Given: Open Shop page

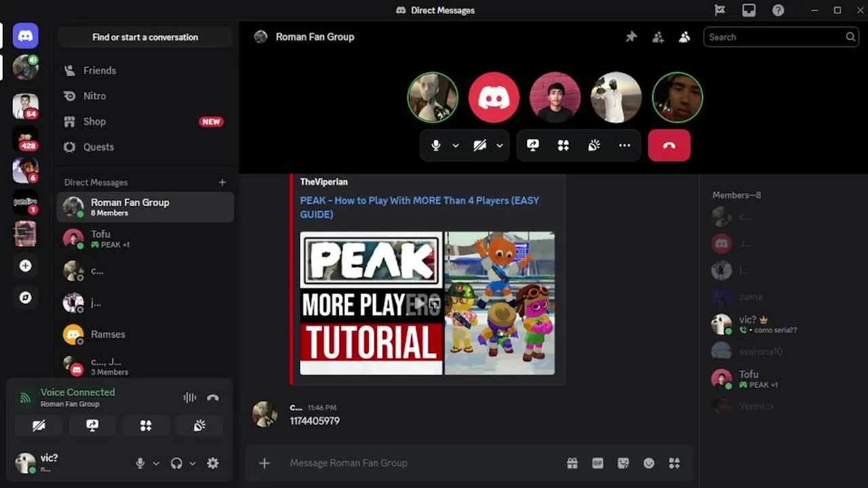Looking at the screenshot, I should [x=145, y=121].
